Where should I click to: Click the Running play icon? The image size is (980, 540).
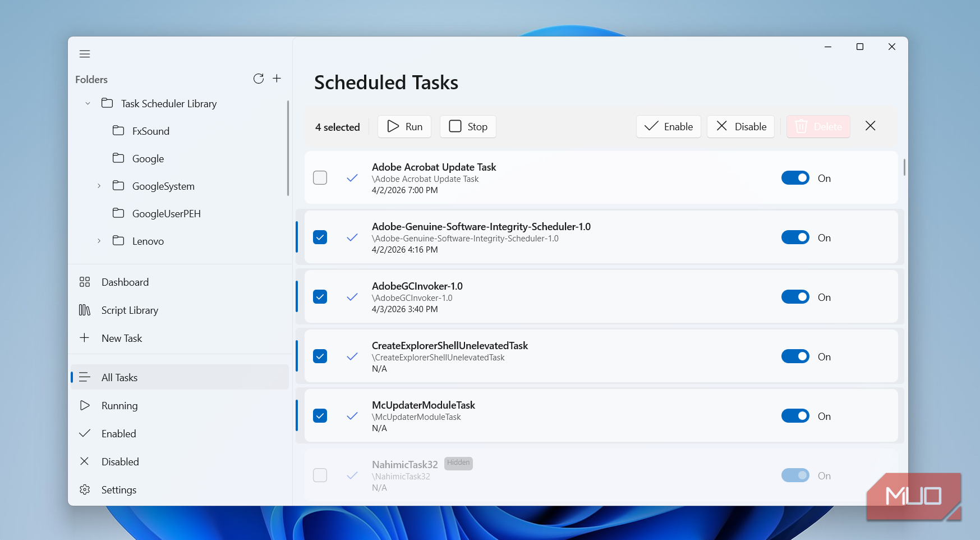85,405
